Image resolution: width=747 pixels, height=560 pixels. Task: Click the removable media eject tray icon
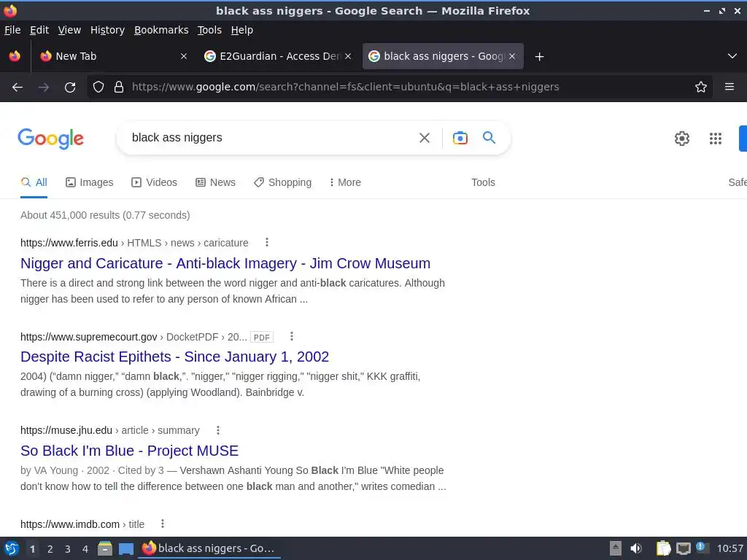pos(616,548)
